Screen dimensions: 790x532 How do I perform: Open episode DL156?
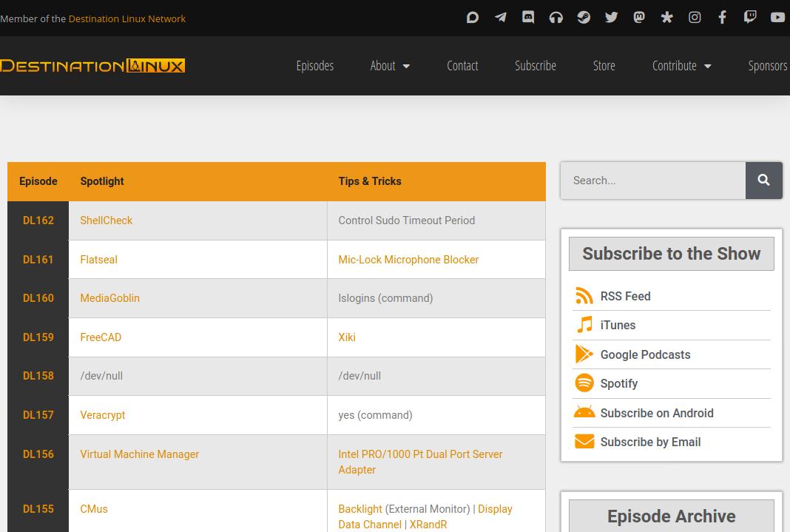(x=38, y=454)
